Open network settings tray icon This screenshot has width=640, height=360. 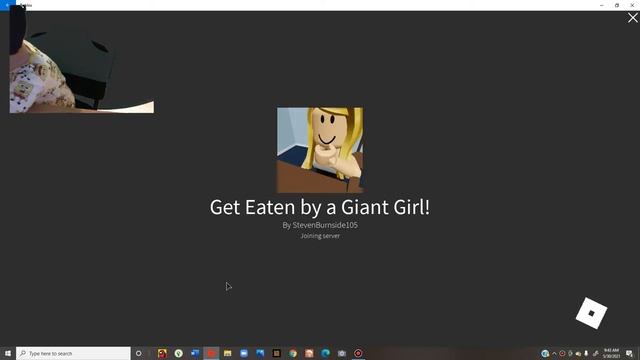[x=596, y=353]
